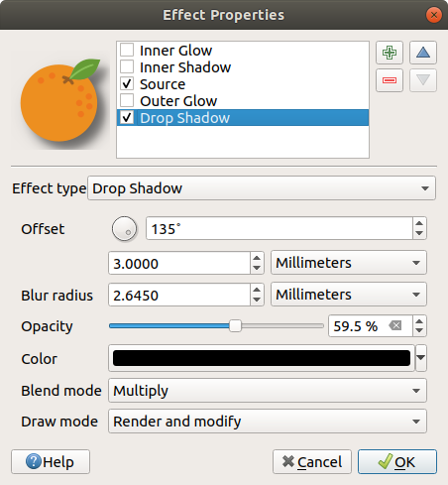The width and height of the screenshot is (448, 485).
Task: Increase opacity with the spin up arrow
Action: click(419, 321)
